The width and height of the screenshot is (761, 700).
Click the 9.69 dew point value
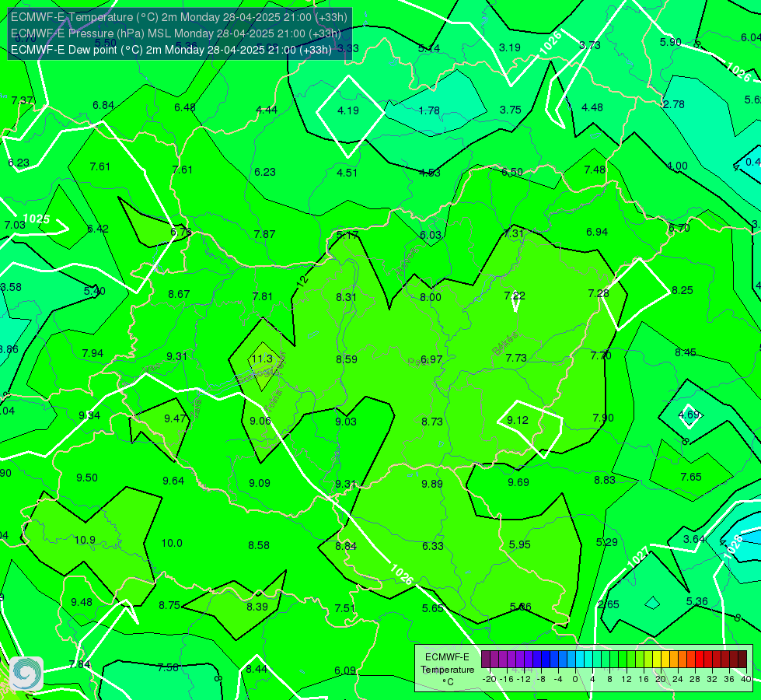(x=518, y=482)
